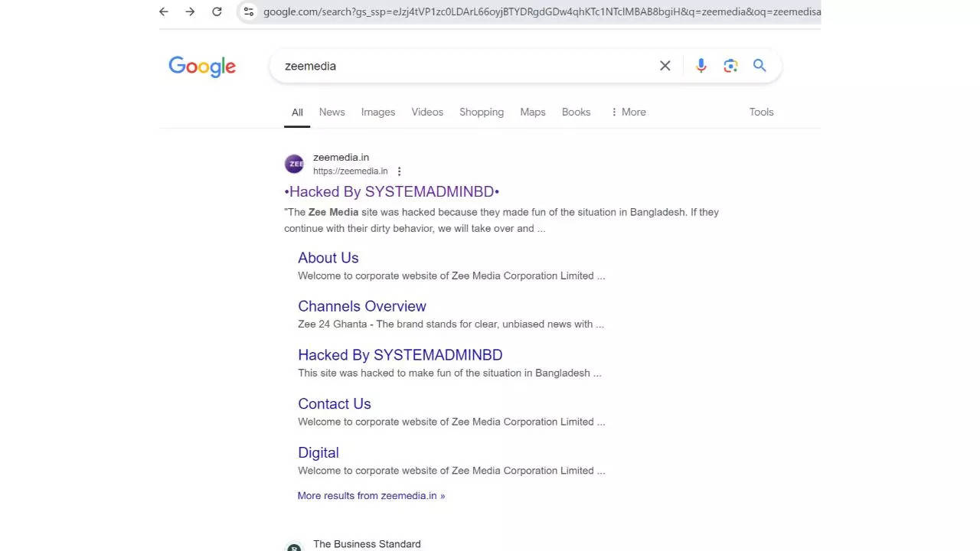Click the snippet "This site was hacked to make fun"

(x=449, y=373)
